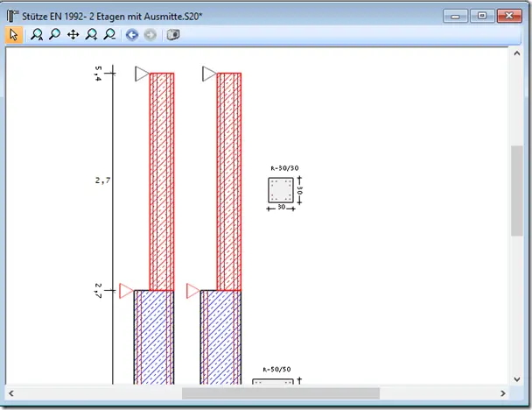This screenshot has height=410, width=532.
Task: Click the zoom all magnifier icon
Action: pyautogui.click(x=37, y=35)
